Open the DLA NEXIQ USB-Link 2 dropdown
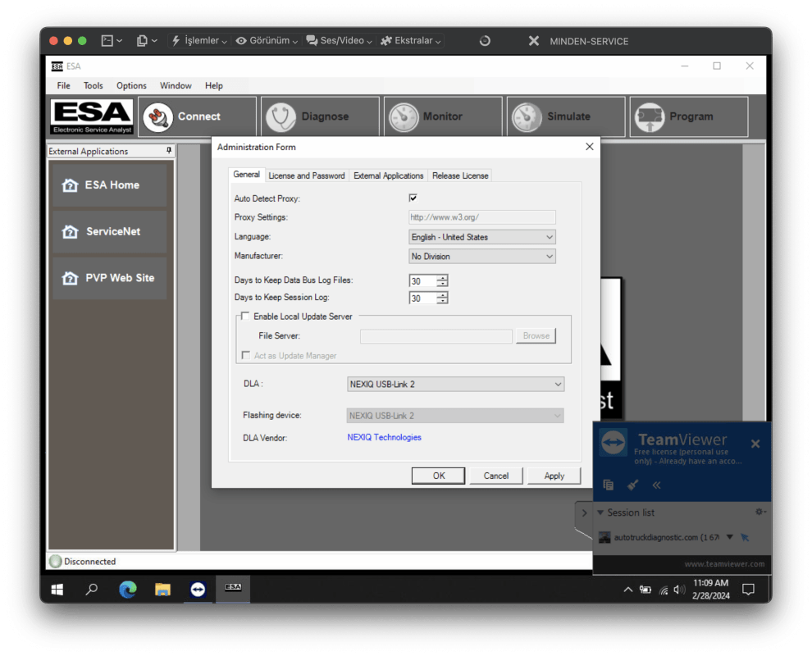This screenshot has height=656, width=812. (455, 385)
